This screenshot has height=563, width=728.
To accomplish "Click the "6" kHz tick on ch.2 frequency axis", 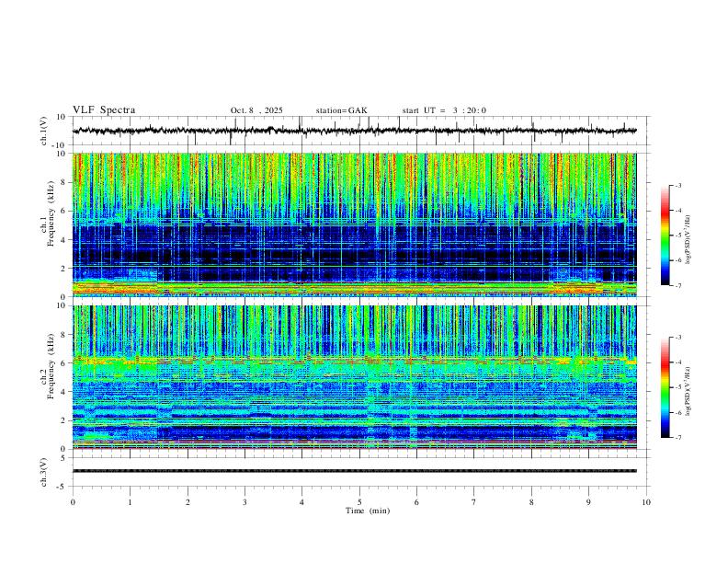I will pyautogui.click(x=63, y=363).
